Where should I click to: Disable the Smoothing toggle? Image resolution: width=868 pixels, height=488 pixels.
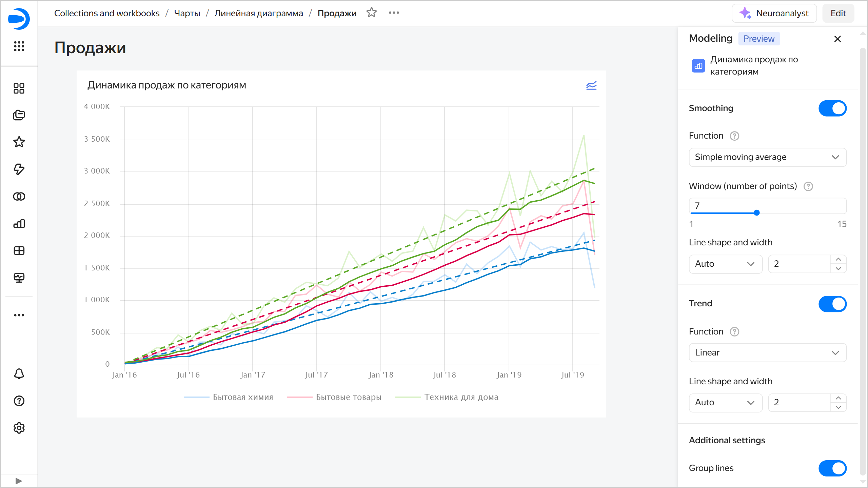[x=832, y=108]
